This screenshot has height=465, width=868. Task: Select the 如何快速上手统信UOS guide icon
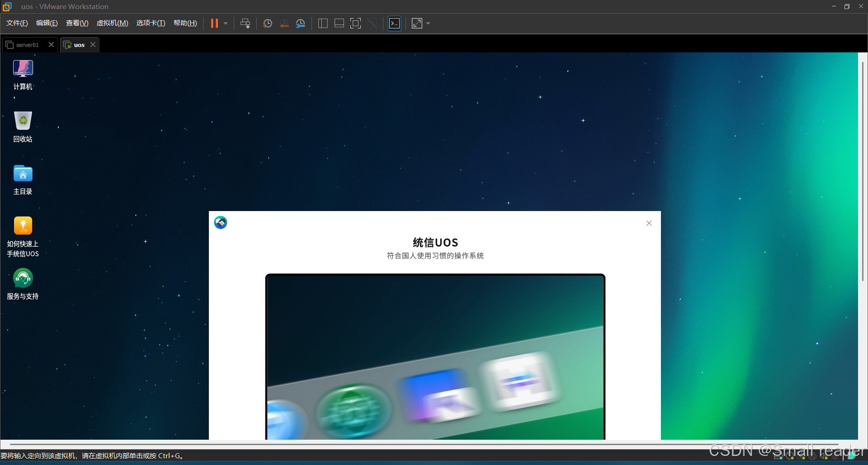click(x=23, y=237)
